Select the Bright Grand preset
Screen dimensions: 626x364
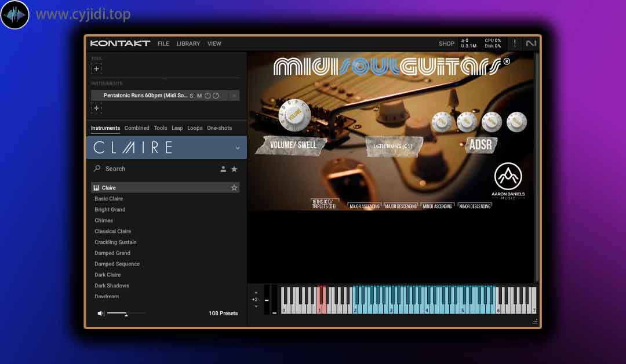coord(110,210)
